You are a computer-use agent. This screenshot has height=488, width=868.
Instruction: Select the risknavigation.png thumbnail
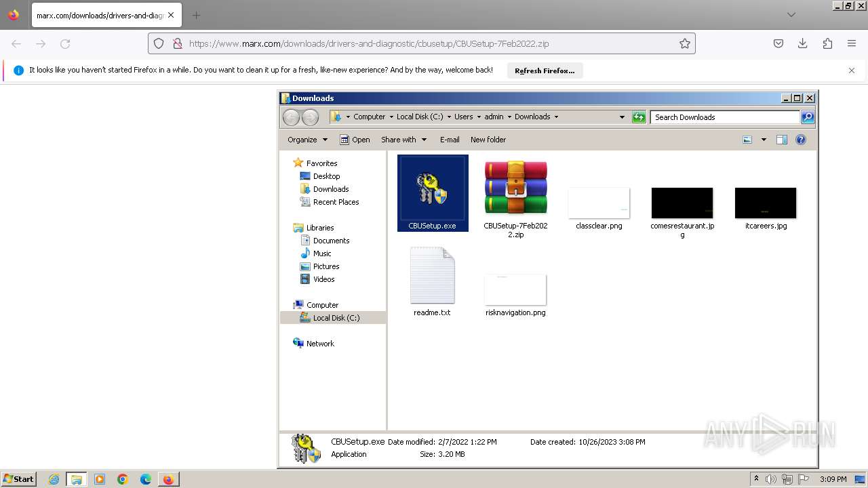515,289
